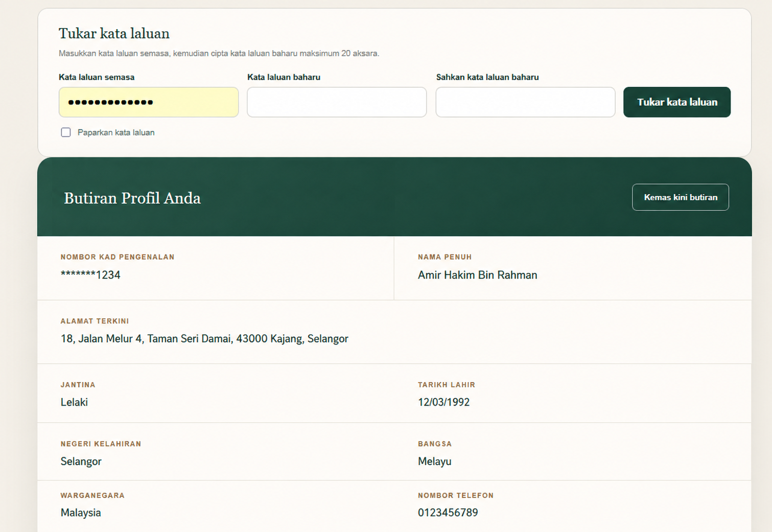The width and height of the screenshot is (772, 532).
Task: Select the gender value Lelaki
Action: click(x=74, y=402)
